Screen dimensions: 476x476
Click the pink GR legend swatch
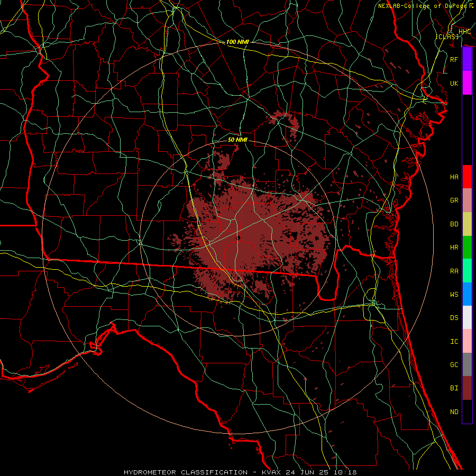[x=467, y=200]
